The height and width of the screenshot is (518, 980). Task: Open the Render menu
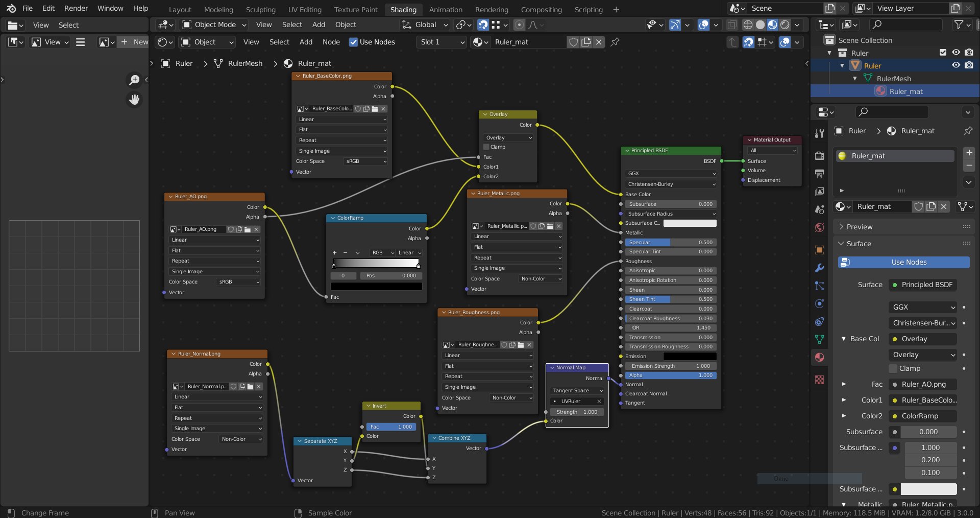pyautogui.click(x=76, y=8)
